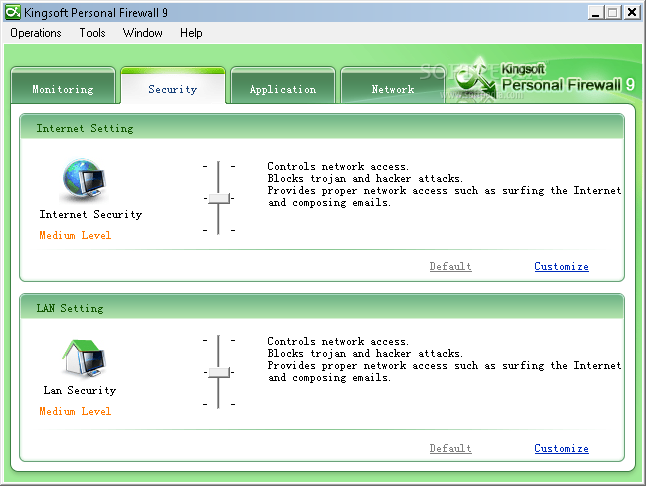The image size is (646, 486).
Task: Click Customize link under LAN Setting
Action: click(x=562, y=449)
